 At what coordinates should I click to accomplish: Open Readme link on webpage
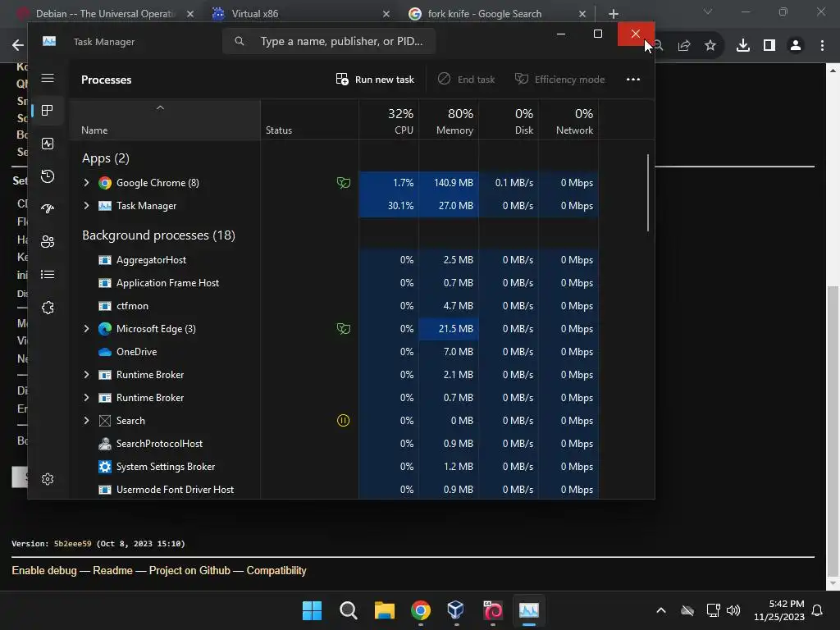[112, 571]
